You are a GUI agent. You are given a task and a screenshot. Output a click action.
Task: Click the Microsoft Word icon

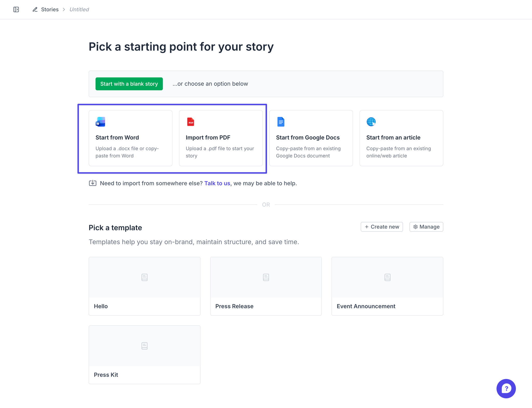(100, 122)
